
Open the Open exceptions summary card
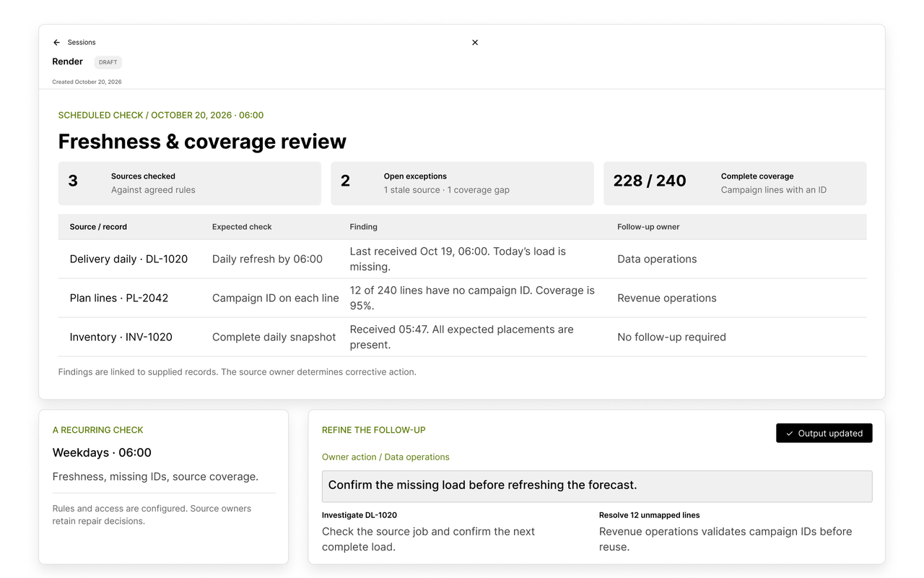coord(462,183)
